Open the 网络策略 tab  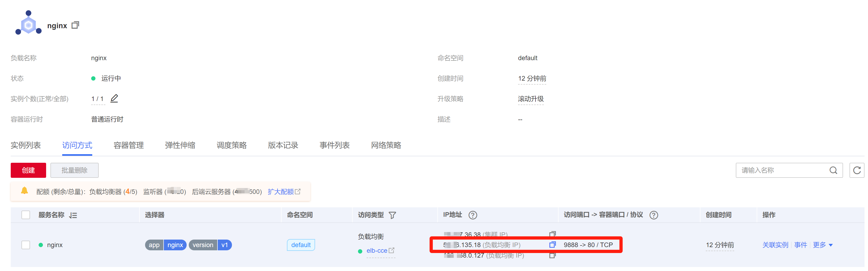click(x=386, y=145)
